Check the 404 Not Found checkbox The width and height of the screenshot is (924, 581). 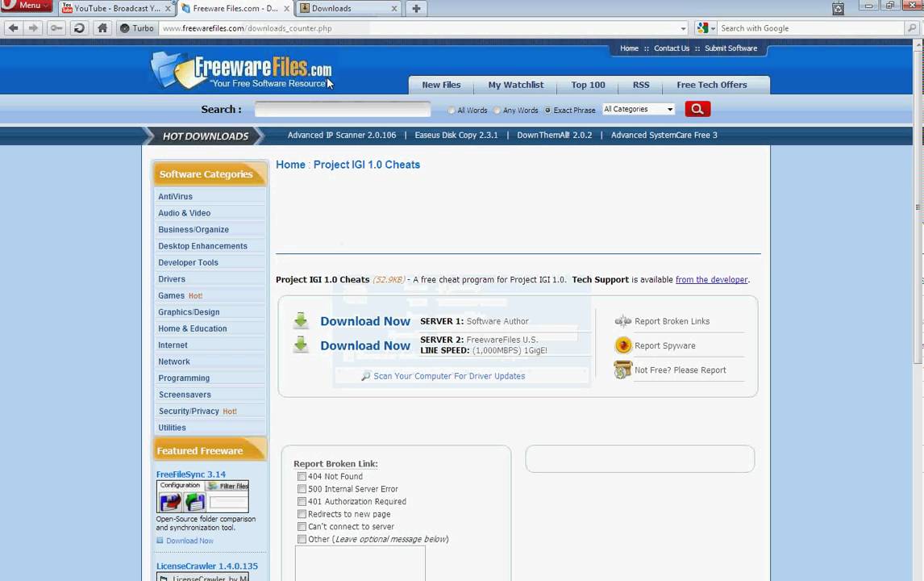[302, 476]
